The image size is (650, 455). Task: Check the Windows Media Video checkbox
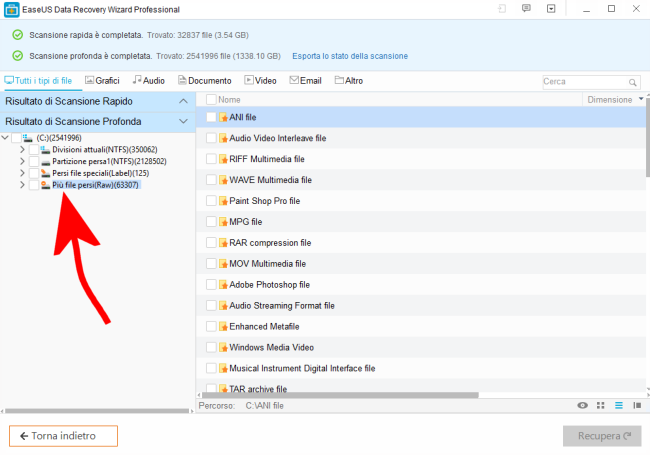211,347
